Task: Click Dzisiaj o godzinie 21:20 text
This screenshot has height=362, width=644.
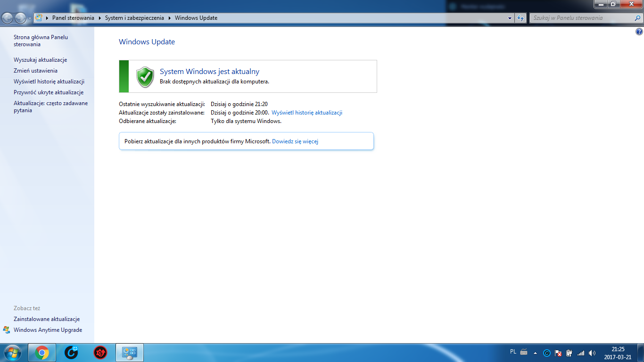Action: pyautogui.click(x=239, y=104)
